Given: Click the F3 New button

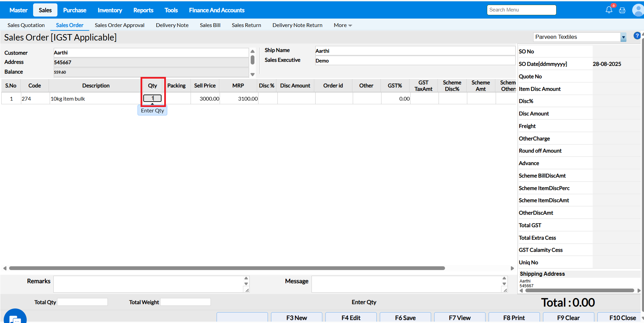Looking at the screenshot, I should point(296,318).
